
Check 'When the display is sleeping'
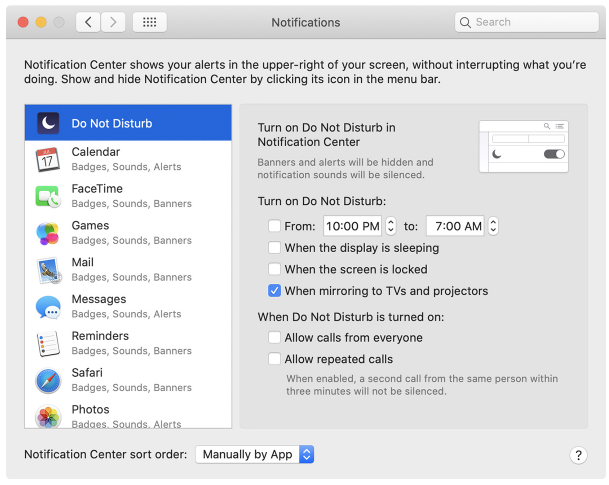(x=275, y=248)
